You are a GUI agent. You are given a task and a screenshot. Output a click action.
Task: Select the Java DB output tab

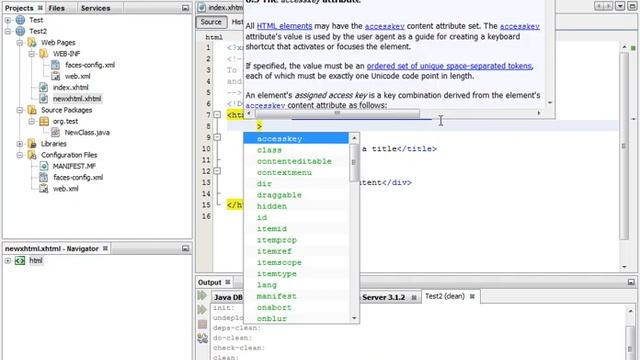pos(228,298)
